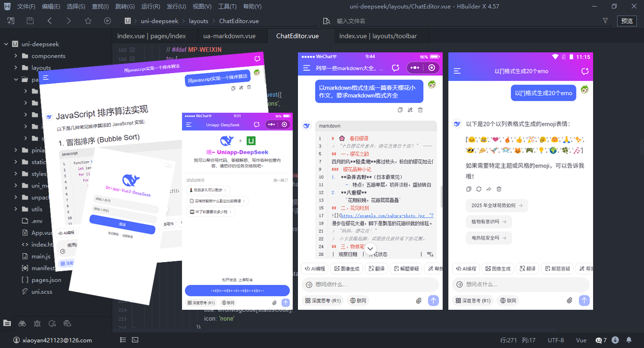Click the delete icon under the user message bubble
This screenshot has height=348, width=644.
pyautogui.click(x=420, y=109)
